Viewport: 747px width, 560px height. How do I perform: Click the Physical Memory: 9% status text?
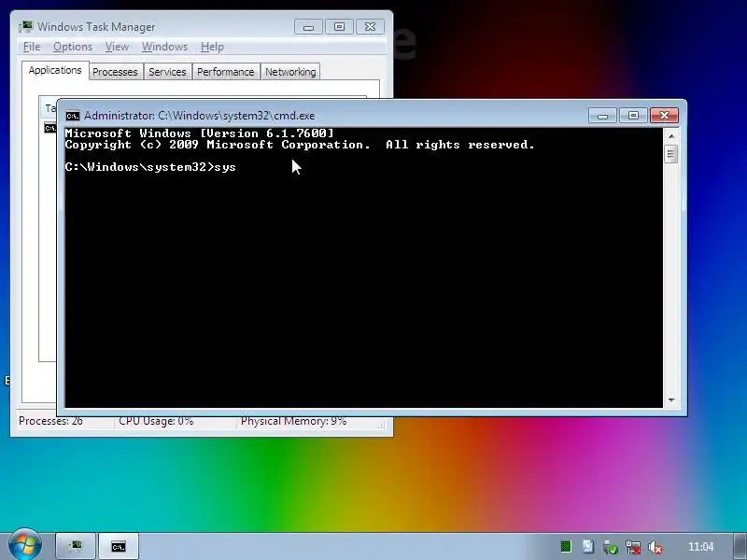(293, 421)
